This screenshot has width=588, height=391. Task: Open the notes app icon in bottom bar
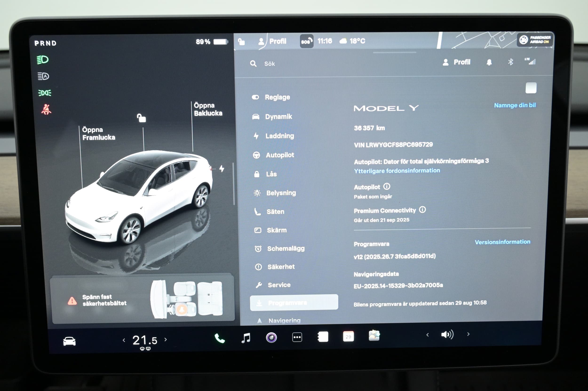(x=323, y=337)
